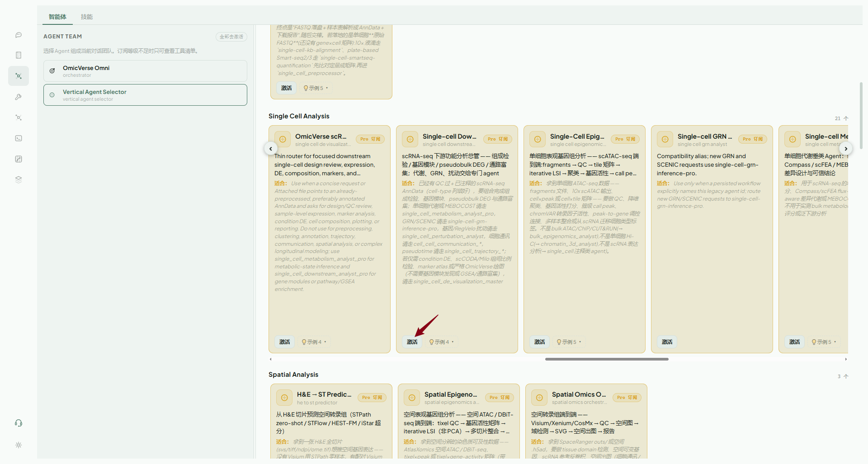868x464 pixels.
Task: Click the Single-cell GRN card avatar icon
Action: point(665,139)
